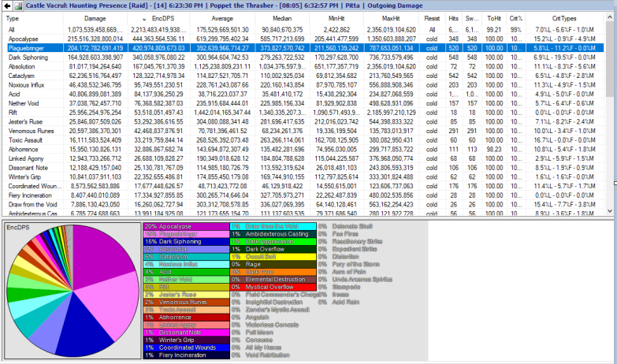Click the Mystical Overflow red legend entry

tap(273, 287)
